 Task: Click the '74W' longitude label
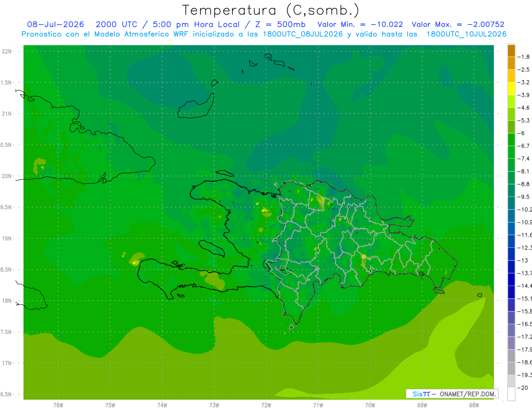(x=162, y=405)
